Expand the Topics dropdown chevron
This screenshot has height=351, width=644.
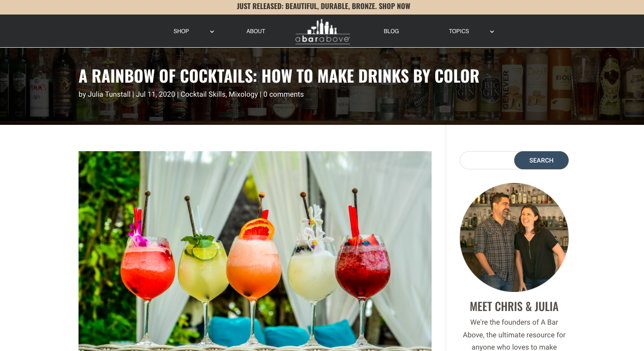click(x=492, y=32)
